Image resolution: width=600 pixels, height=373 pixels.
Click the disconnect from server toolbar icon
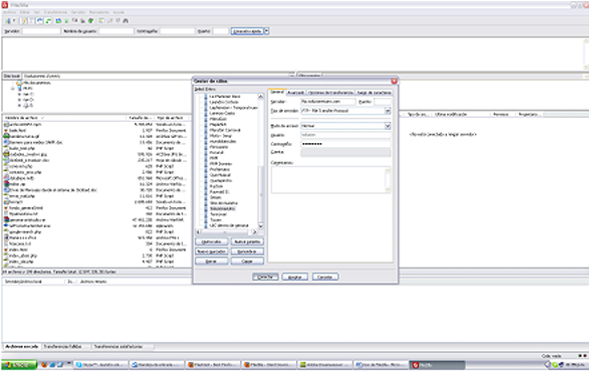[x=83, y=21]
